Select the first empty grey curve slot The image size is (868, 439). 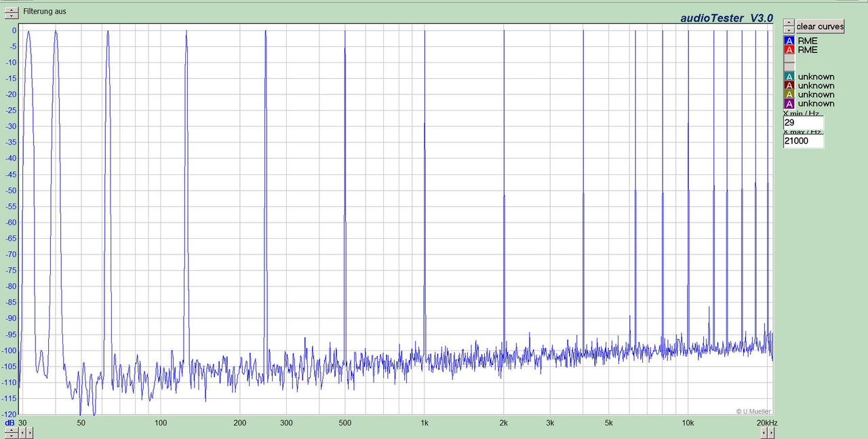pyautogui.click(x=789, y=58)
